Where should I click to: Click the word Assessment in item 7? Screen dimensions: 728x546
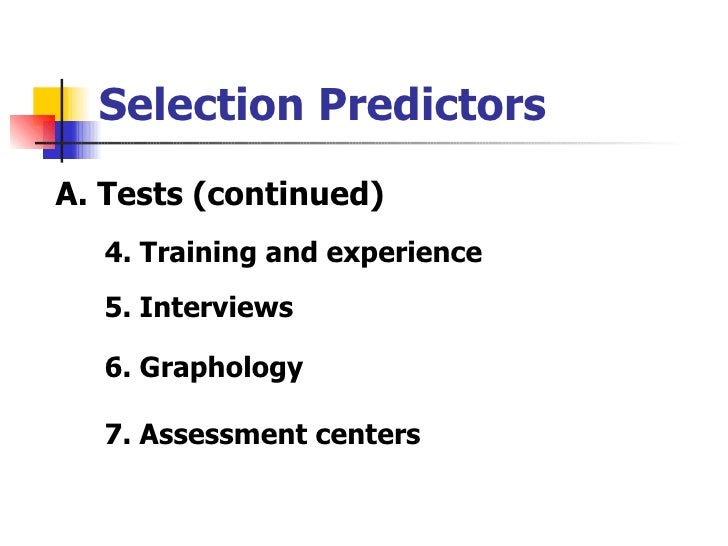click(223, 435)
